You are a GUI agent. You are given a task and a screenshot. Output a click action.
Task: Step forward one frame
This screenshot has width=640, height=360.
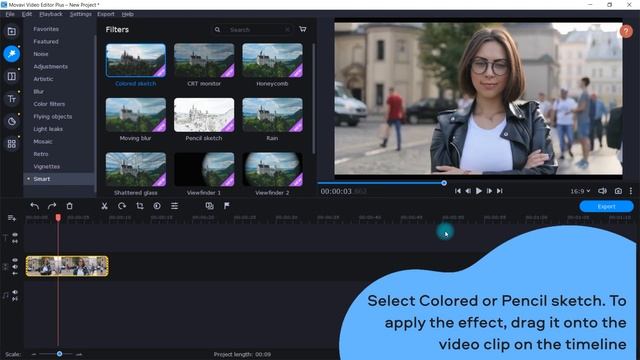[489, 191]
